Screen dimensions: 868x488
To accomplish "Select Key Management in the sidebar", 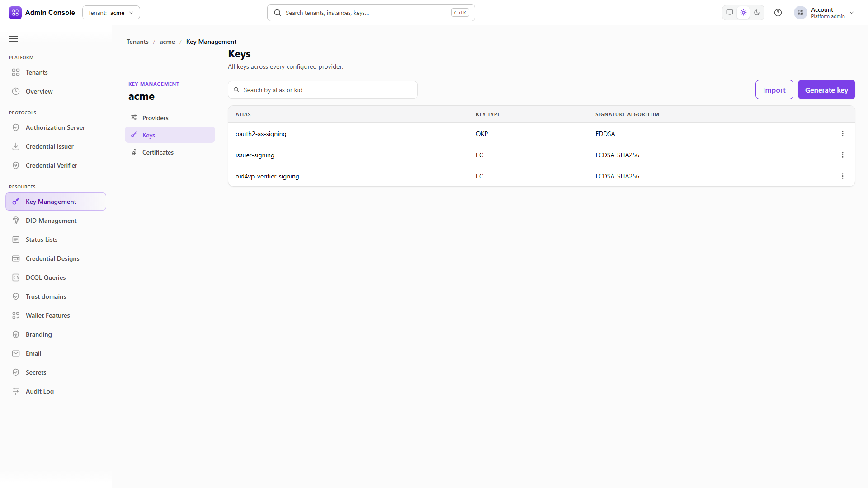I will [x=56, y=202].
